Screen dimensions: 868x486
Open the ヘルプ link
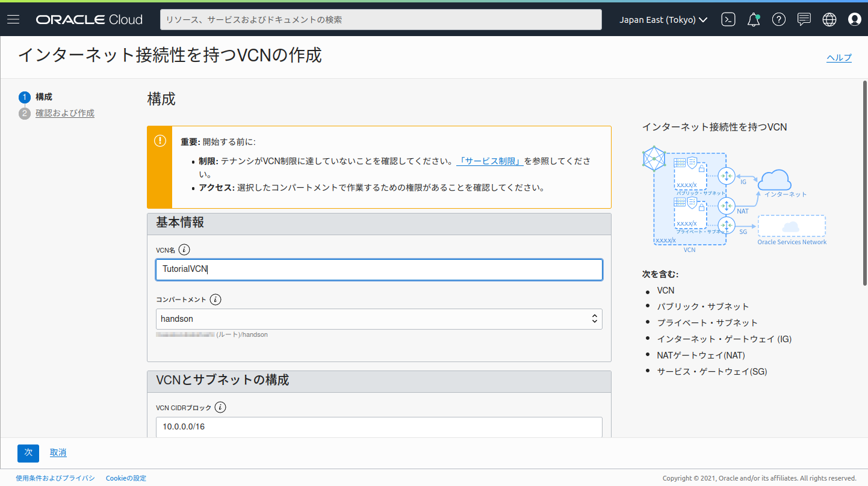(839, 58)
